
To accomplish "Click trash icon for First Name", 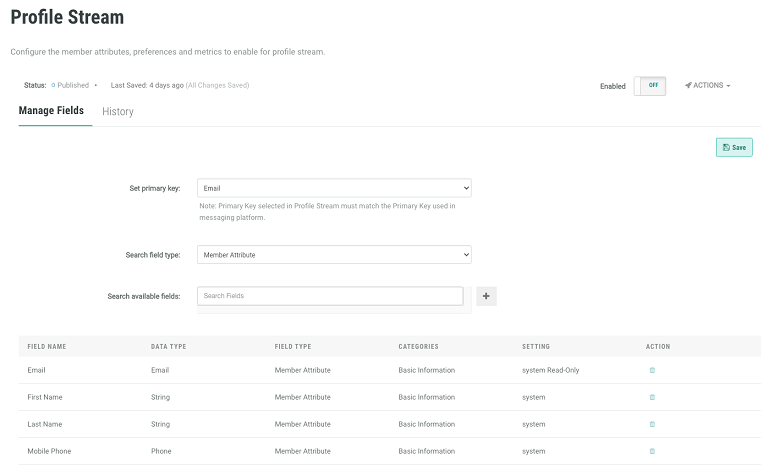I will (x=652, y=397).
